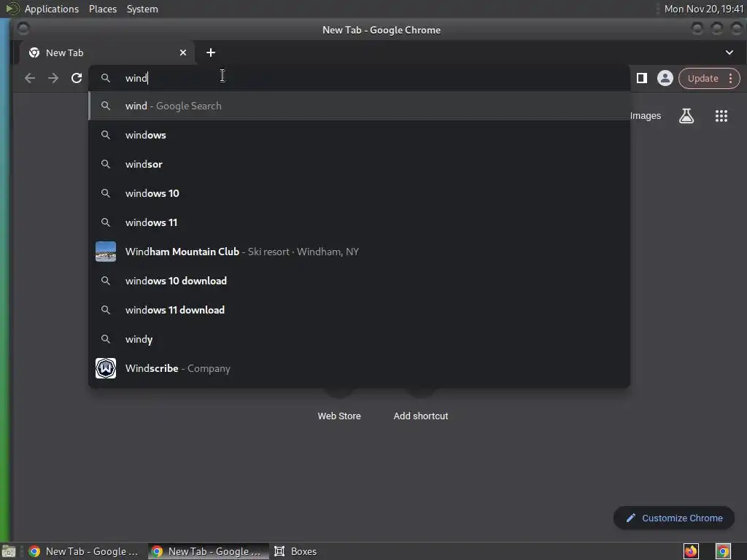Choose 'windows 11 download' suggestion
Viewport: 747px width, 560px height.
(360, 310)
